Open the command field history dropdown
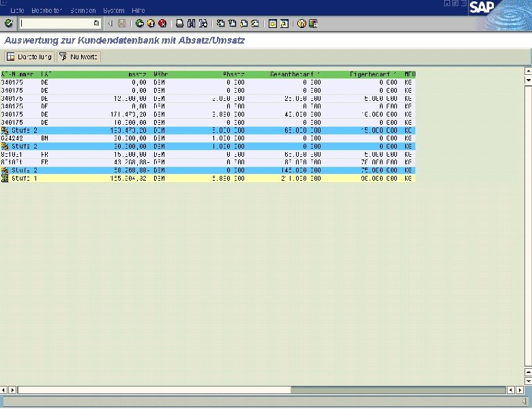 point(96,23)
